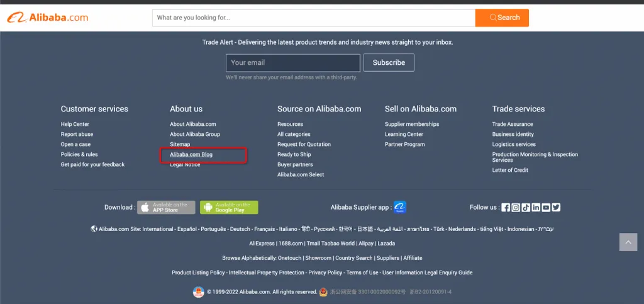This screenshot has width=644, height=304.
Task: Open the YouTube channel icon
Action: pos(546,208)
